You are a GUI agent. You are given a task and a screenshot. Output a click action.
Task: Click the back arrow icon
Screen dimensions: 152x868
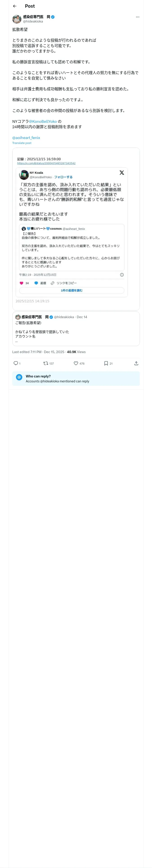click(15, 6)
